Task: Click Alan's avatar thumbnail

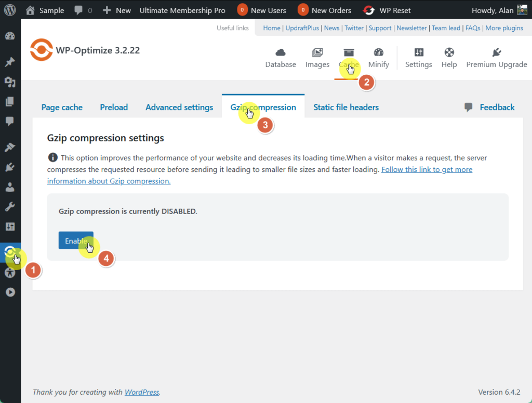Action: tap(522, 10)
